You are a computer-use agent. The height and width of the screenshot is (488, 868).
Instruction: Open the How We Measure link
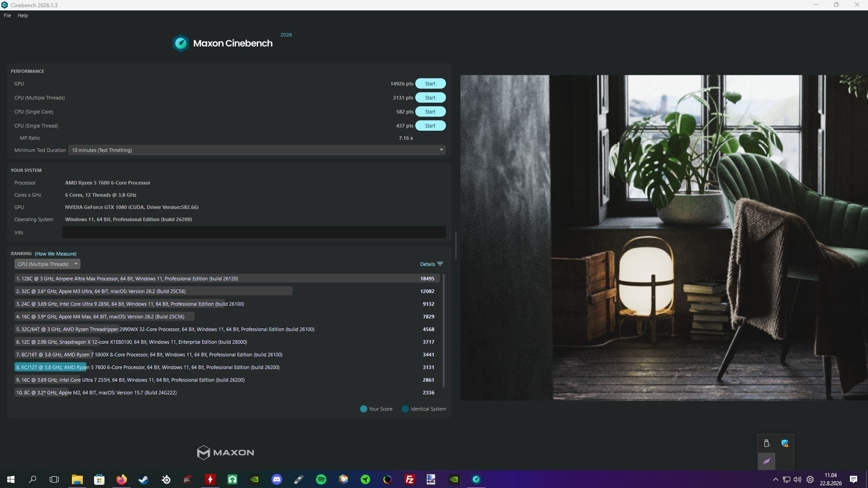(x=56, y=254)
